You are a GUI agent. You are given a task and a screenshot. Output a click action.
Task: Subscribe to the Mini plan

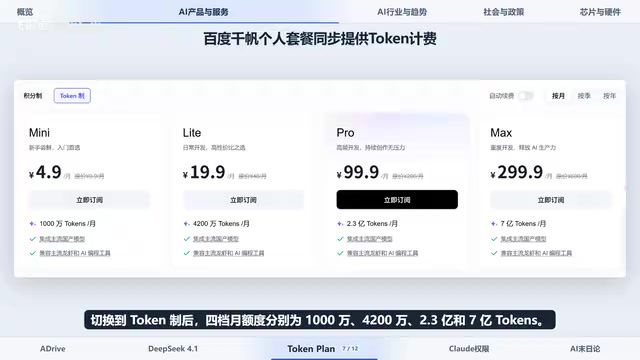click(x=89, y=200)
